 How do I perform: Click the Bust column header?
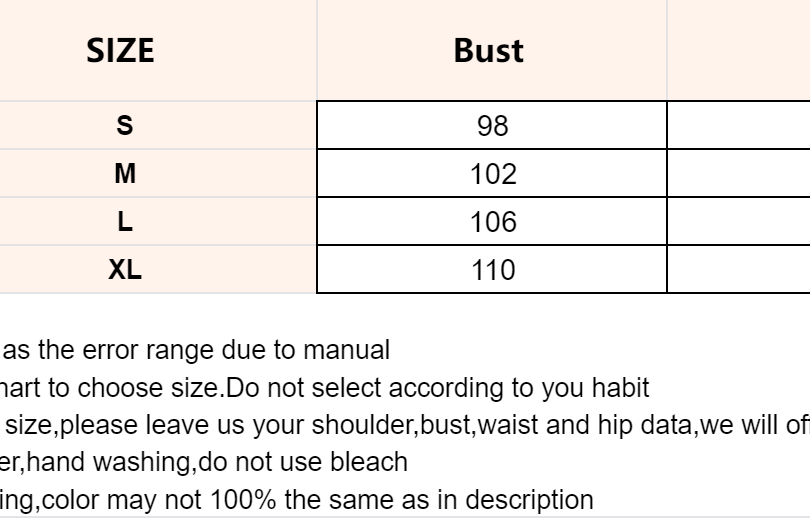(489, 50)
